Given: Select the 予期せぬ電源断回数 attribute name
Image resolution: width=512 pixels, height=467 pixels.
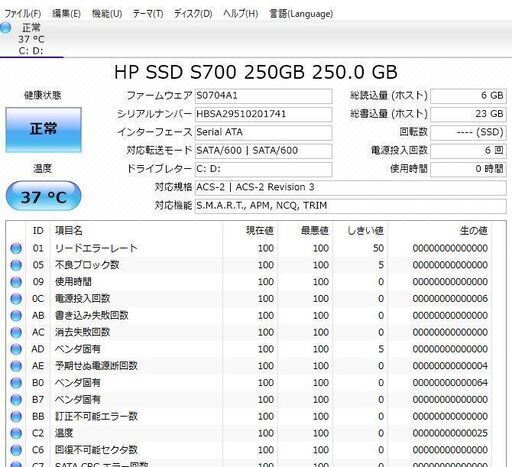Looking at the screenshot, I should click(x=96, y=366).
